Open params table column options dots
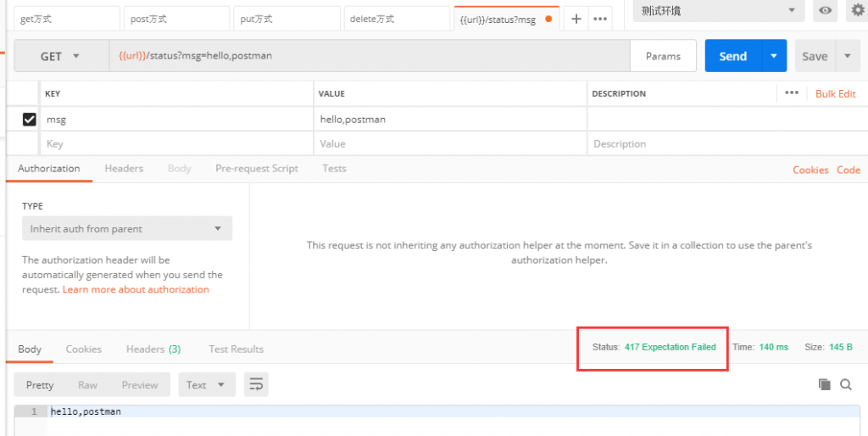This screenshot has width=868, height=436. 792,93
